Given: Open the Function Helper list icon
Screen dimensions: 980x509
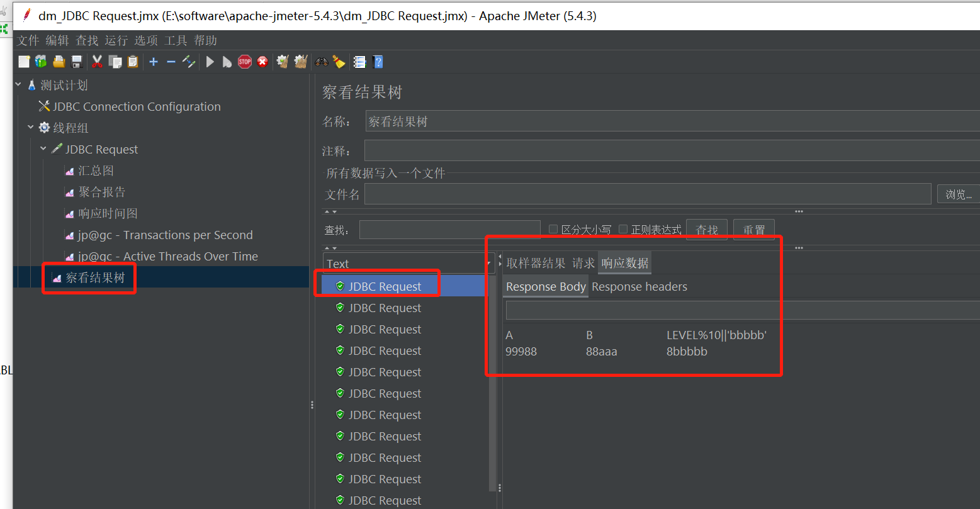Looking at the screenshot, I should (x=359, y=62).
